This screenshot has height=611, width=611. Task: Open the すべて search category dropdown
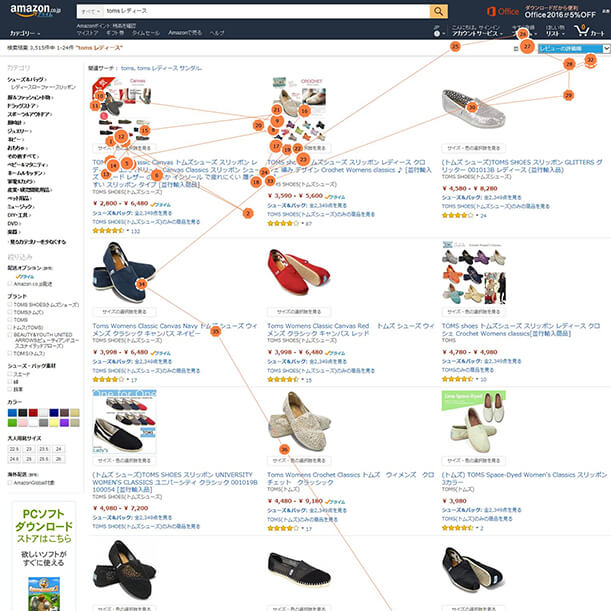(x=91, y=12)
